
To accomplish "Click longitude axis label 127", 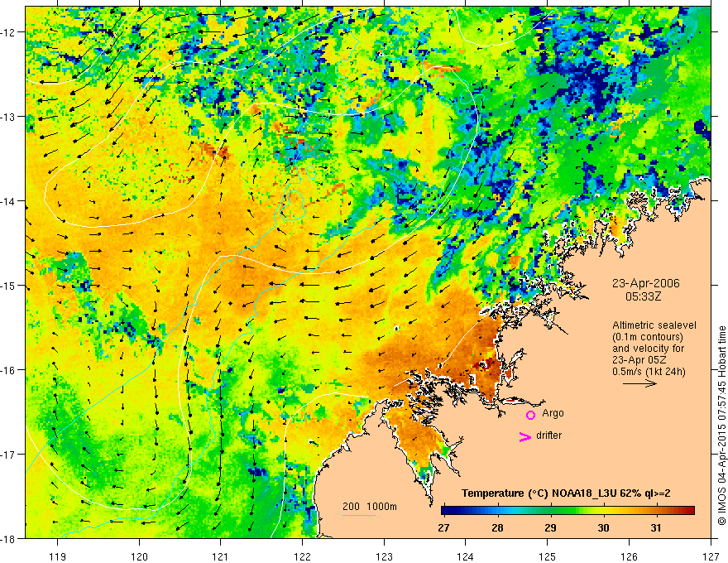I will pyautogui.click(x=711, y=556).
